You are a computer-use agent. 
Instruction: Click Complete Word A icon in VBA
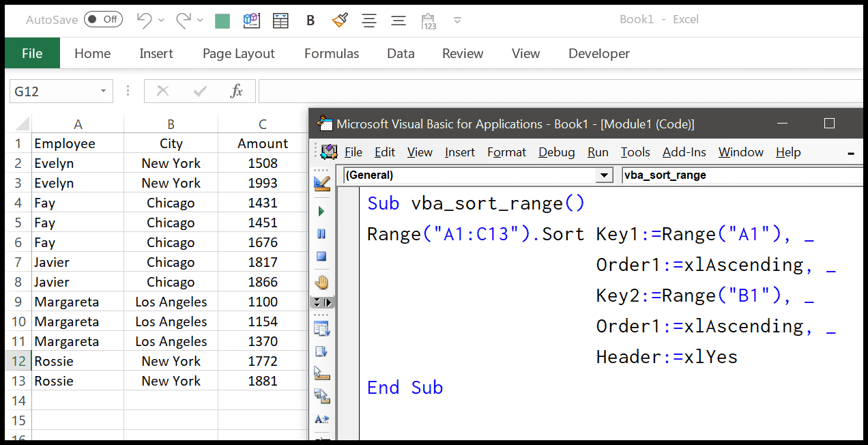click(x=321, y=418)
